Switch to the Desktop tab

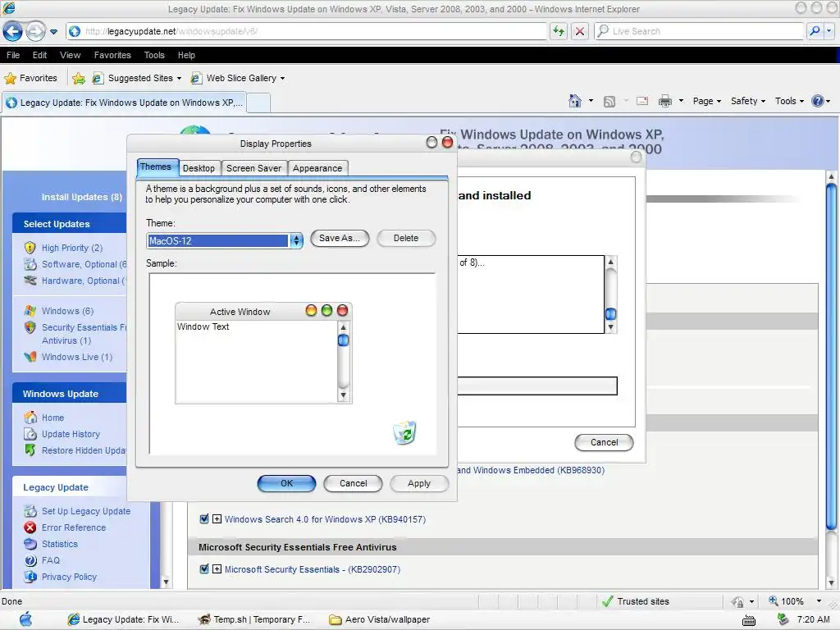click(199, 168)
